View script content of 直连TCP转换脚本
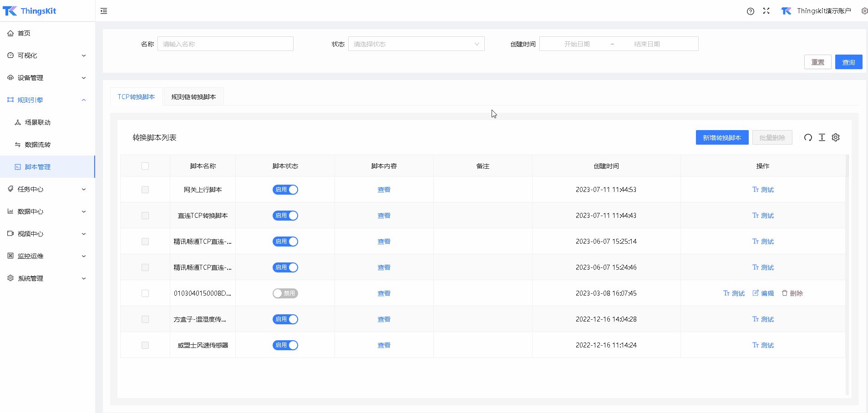868x413 pixels. coord(384,216)
